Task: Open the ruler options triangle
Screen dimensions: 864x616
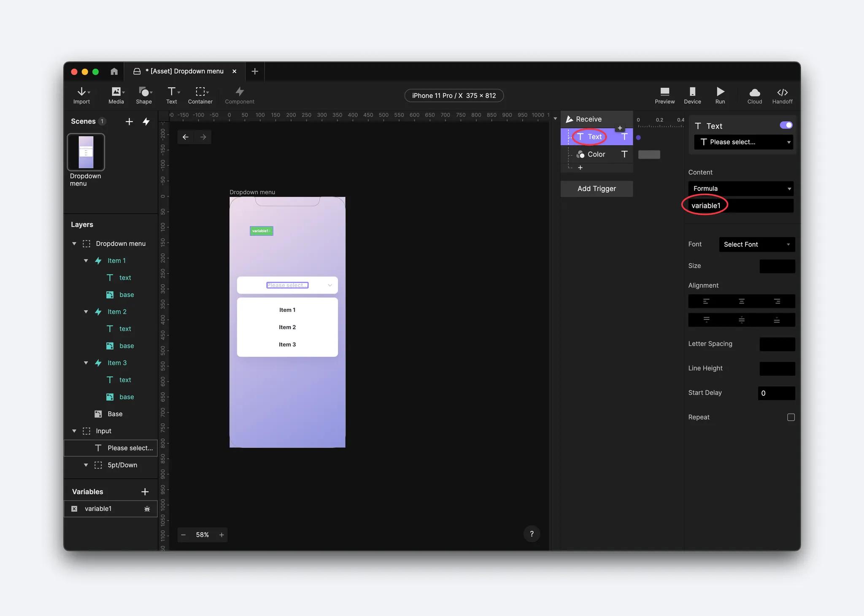Action: (x=555, y=119)
